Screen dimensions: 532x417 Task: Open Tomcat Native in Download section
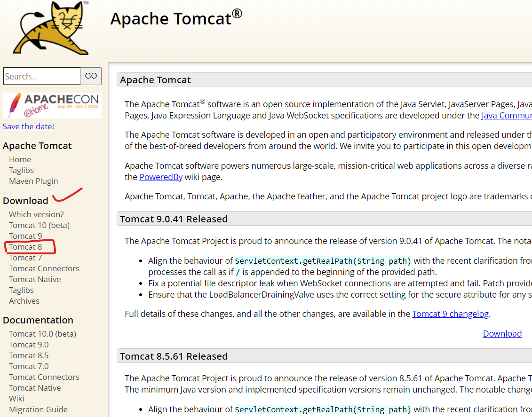[x=35, y=279]
